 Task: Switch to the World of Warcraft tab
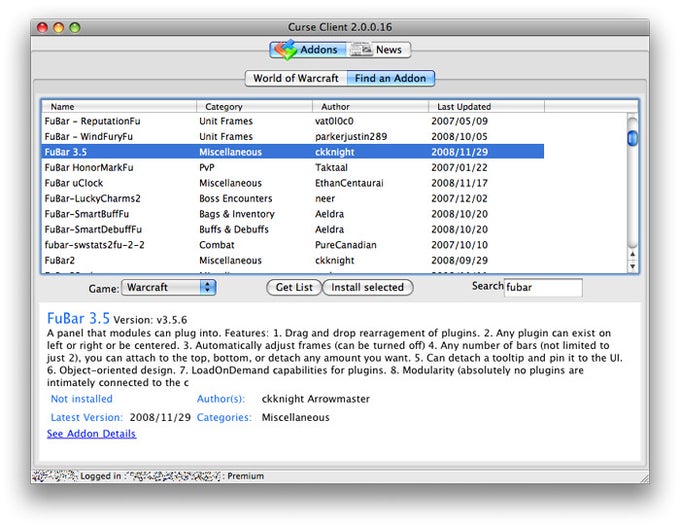pos(296,78)
